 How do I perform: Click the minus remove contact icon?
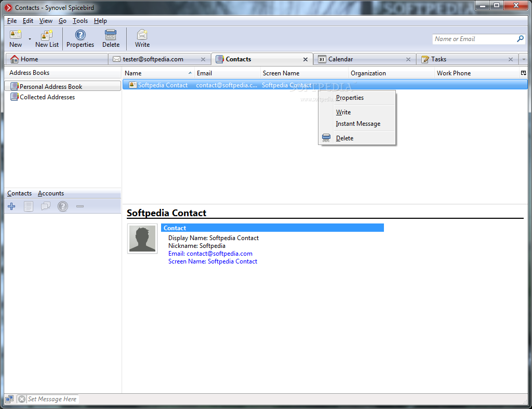pyautogui.click(x=79, y=206)
